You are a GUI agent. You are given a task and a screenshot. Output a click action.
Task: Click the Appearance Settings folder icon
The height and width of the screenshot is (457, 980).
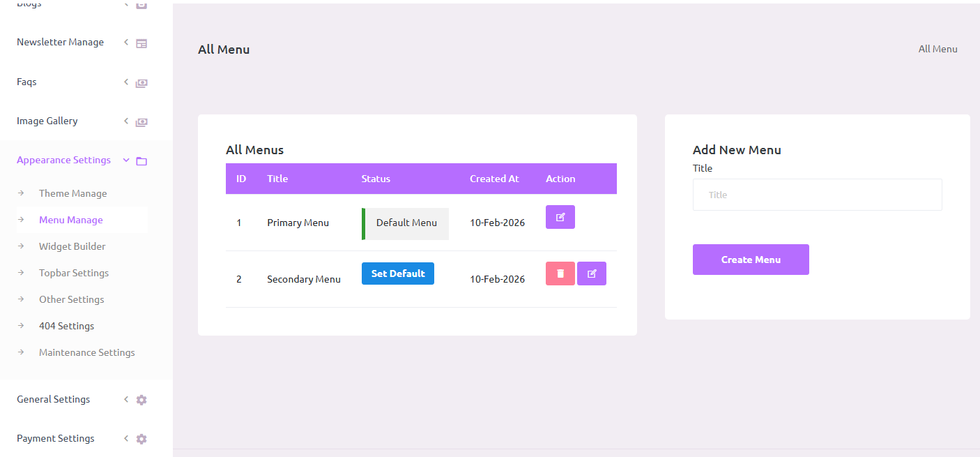coord(141,160)
